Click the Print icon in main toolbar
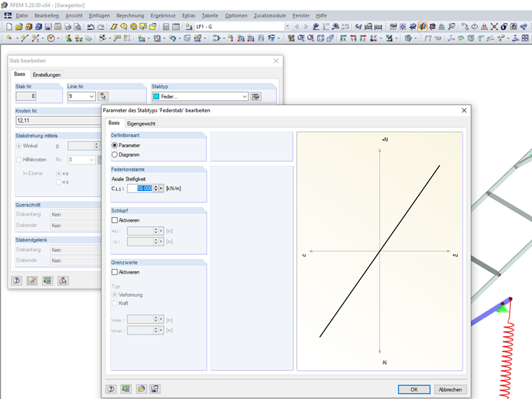The height and width of the screenshot is (399, 532). [67, 27]
